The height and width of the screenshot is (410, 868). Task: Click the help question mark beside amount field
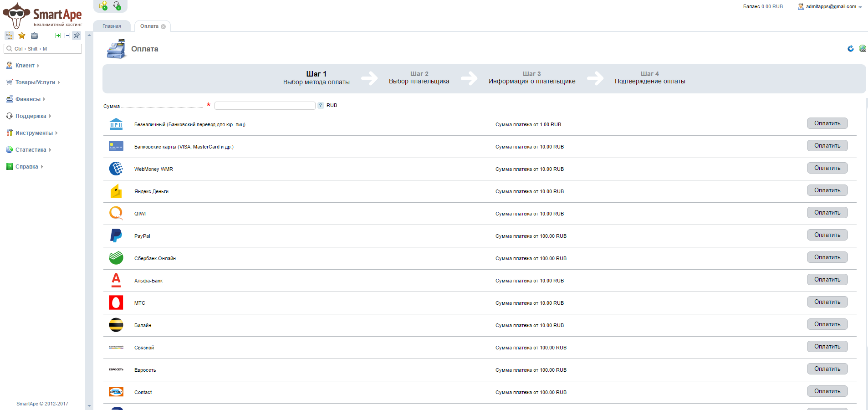click(321, 105)
